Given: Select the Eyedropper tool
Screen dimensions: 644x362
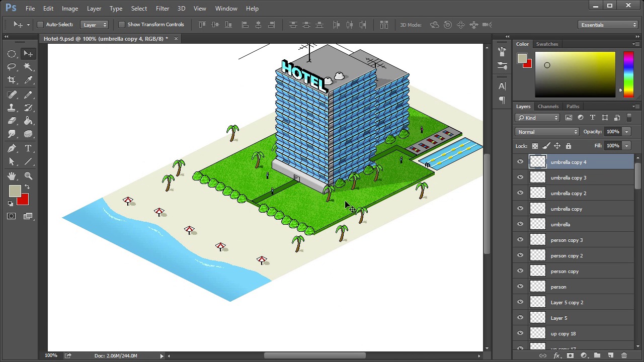Looking at the screenshot, I should click(x=28, y=80).
